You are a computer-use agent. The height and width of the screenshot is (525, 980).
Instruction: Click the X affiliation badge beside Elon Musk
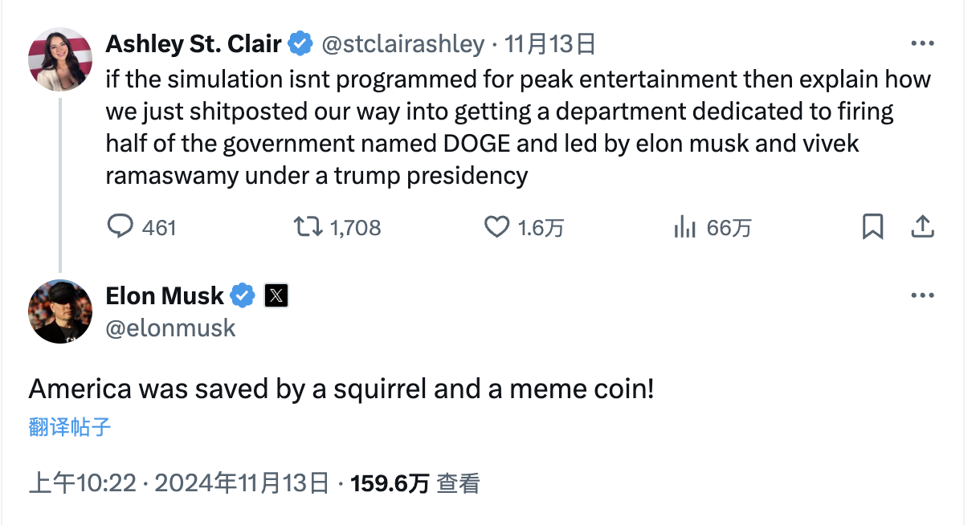276,296
